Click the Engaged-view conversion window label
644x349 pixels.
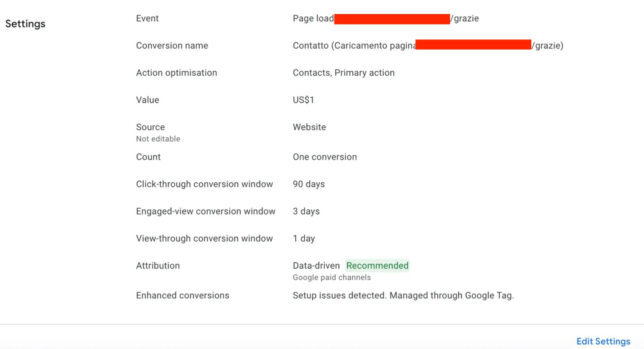[205, 211]
